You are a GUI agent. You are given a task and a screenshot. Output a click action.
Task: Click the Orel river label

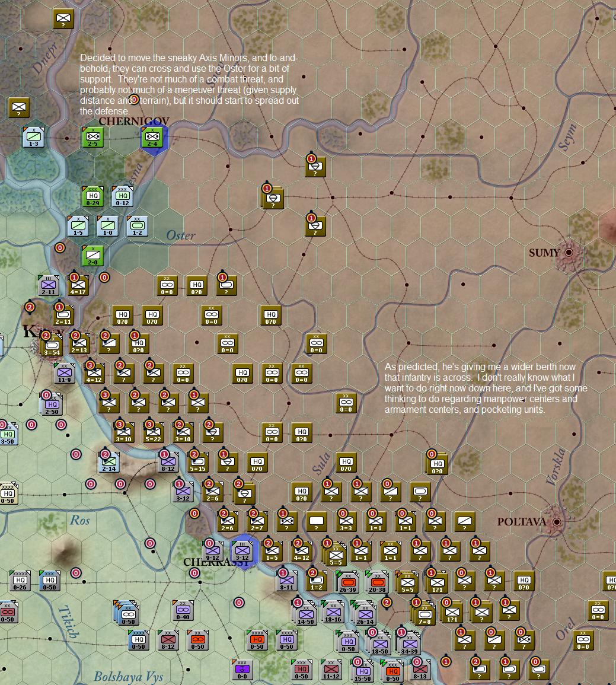tap(566, 629)
